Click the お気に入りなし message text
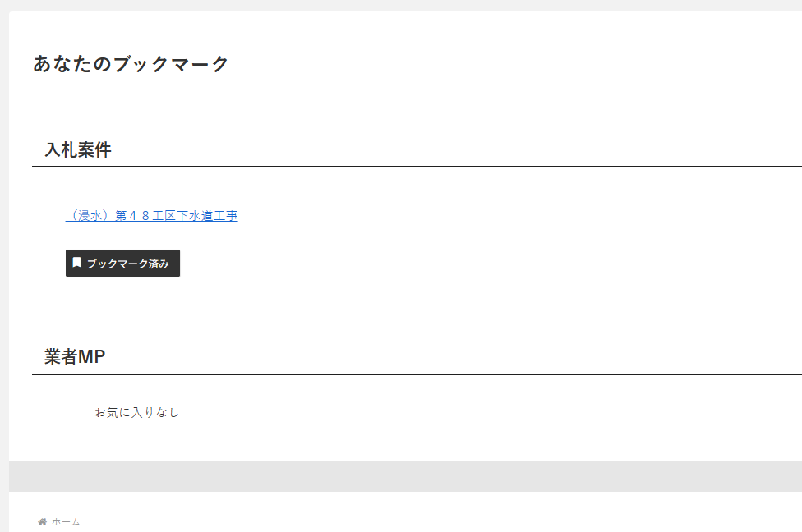 136,412
